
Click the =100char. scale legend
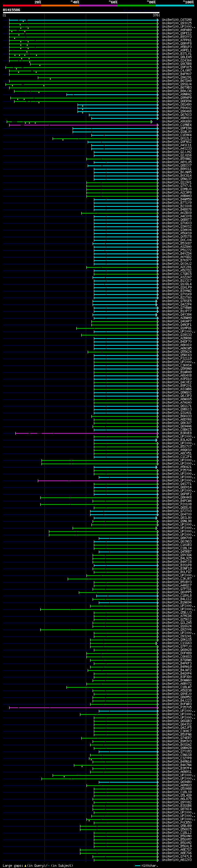146,866
